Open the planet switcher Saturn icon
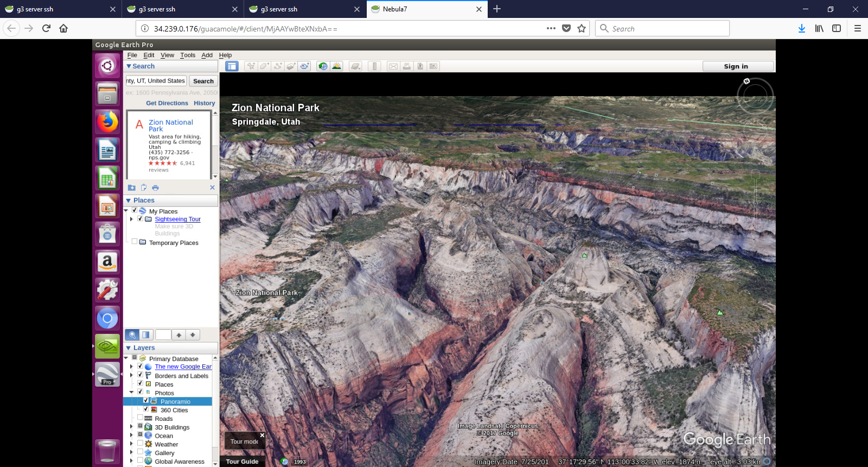 coord(355,66)
